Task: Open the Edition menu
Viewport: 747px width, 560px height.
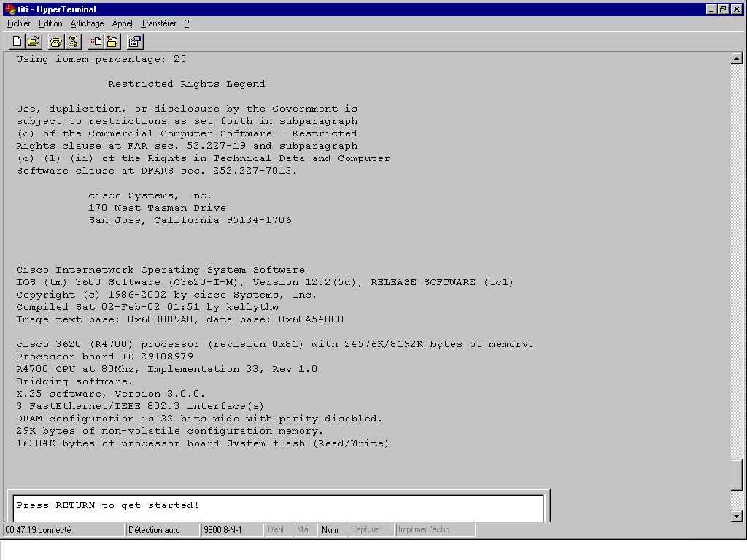Action: coord(50,23)
